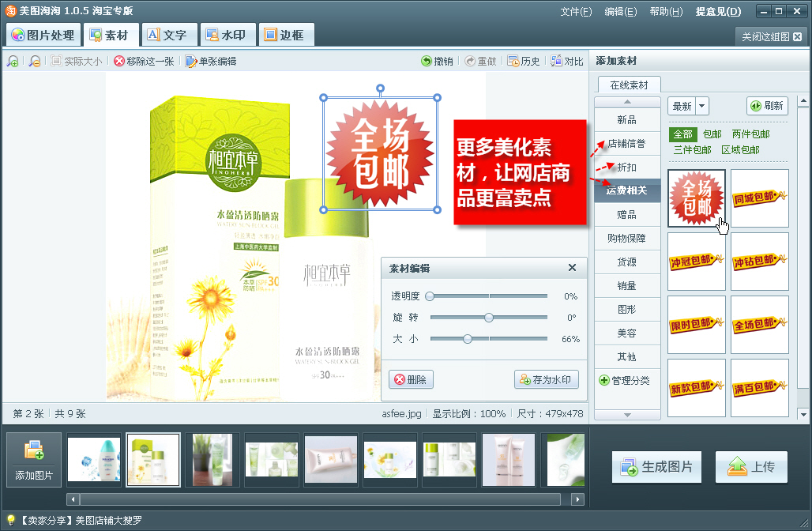Choose the 满百包邮 tag material
Viewport: 812px width, 531px height.
click(x=760, y=388)
